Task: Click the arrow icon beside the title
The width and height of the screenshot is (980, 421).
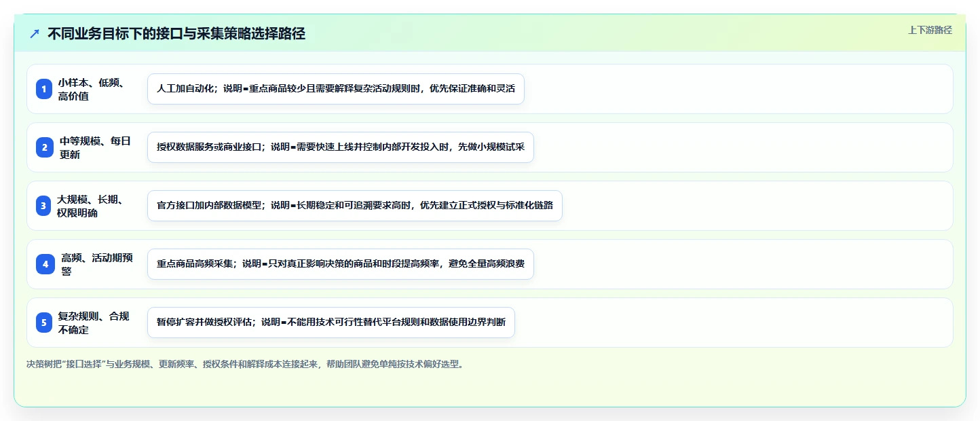Action: [35, 33]
